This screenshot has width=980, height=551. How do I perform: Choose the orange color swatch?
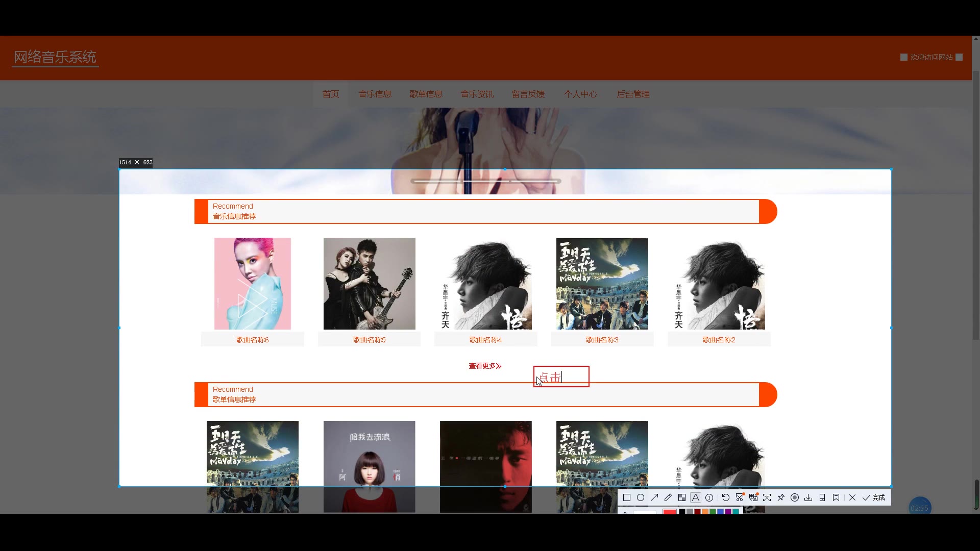click(x=705, y=511)
